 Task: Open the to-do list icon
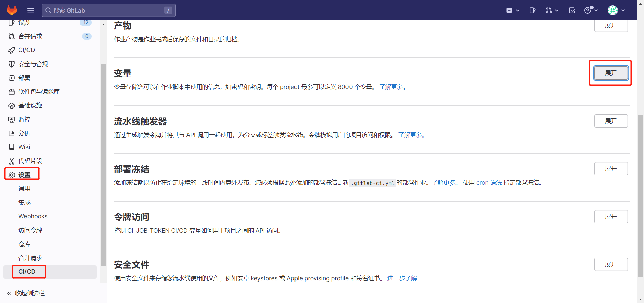tap(572, 10)
